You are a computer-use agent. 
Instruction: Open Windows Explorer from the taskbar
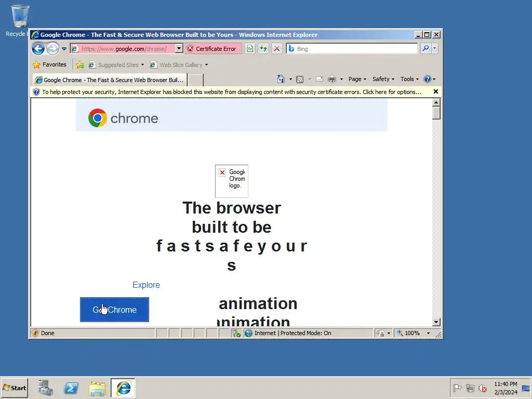point(97,388)
